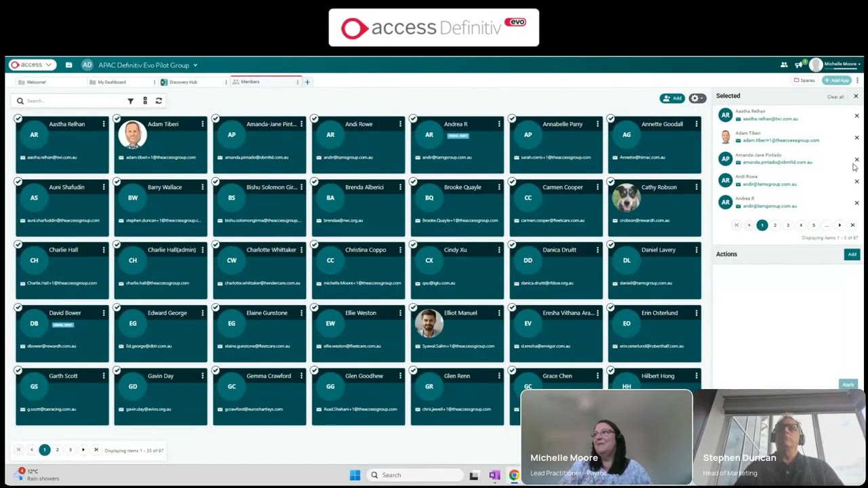Open the three-dot menu on Andi Rowe card
This screenshot has height=488, width=868.
(400, 124)
